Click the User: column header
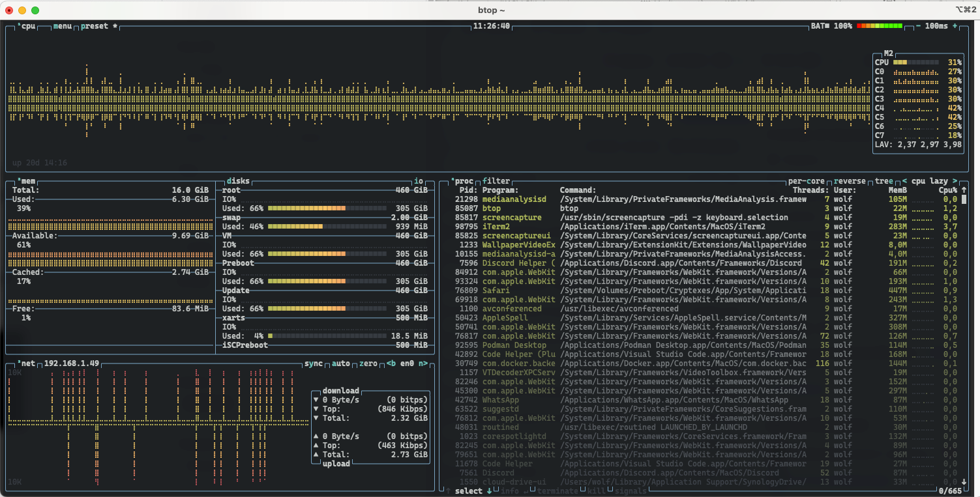This screenshot has width=980, height=497. click(846, 190)
